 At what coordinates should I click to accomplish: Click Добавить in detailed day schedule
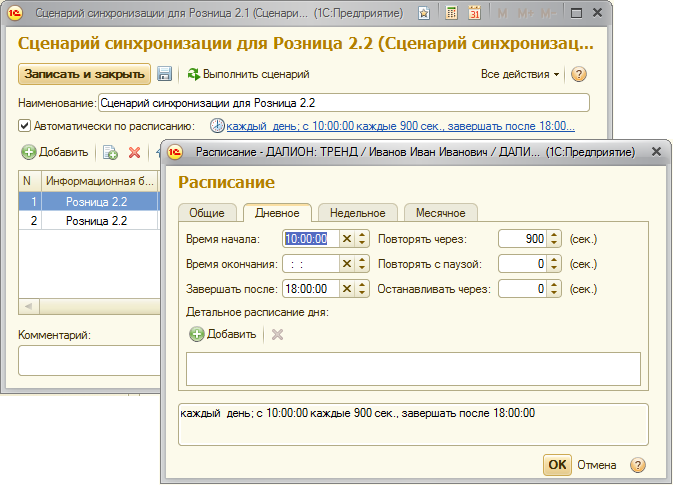[x=223, y=334]
